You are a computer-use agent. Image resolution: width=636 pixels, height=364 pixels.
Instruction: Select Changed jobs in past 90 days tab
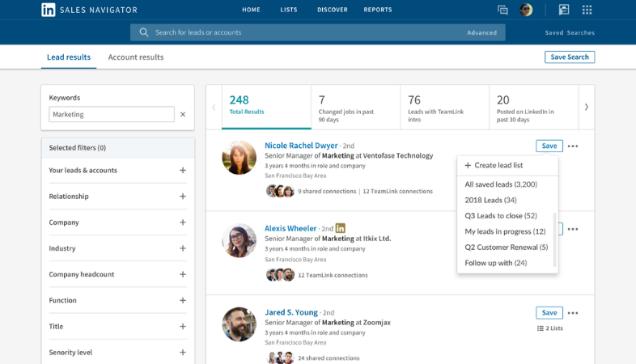(356, 107)
